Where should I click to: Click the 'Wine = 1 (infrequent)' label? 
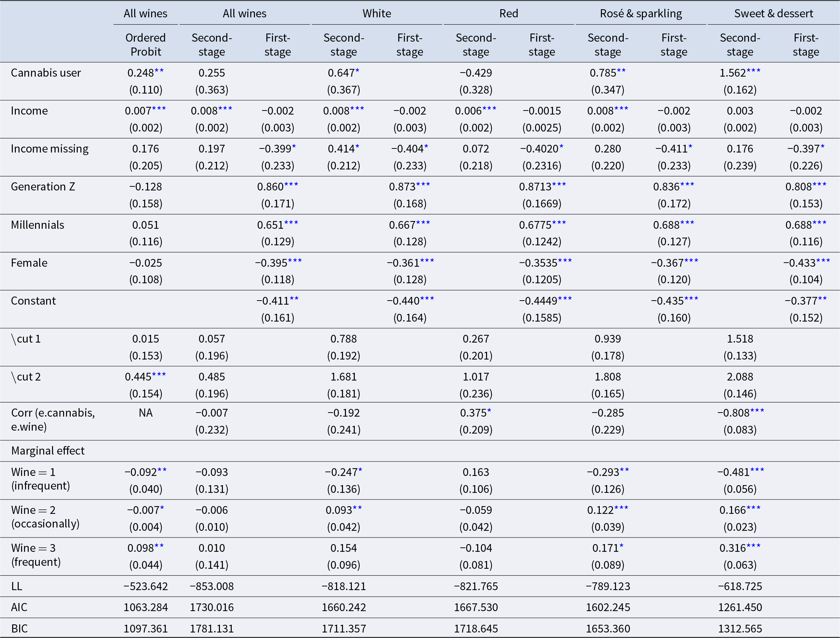point(40,479)
